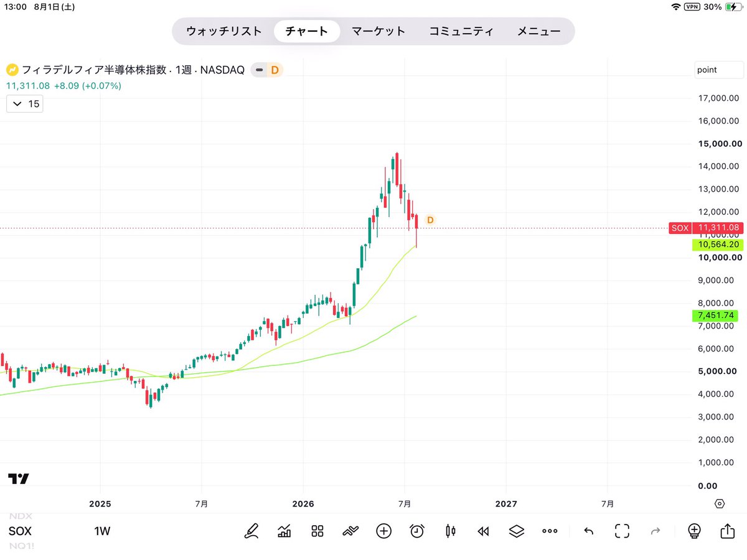Tap the VPN status badge
The height and width of the screenshot is (560, 747).
click(692, 7)
